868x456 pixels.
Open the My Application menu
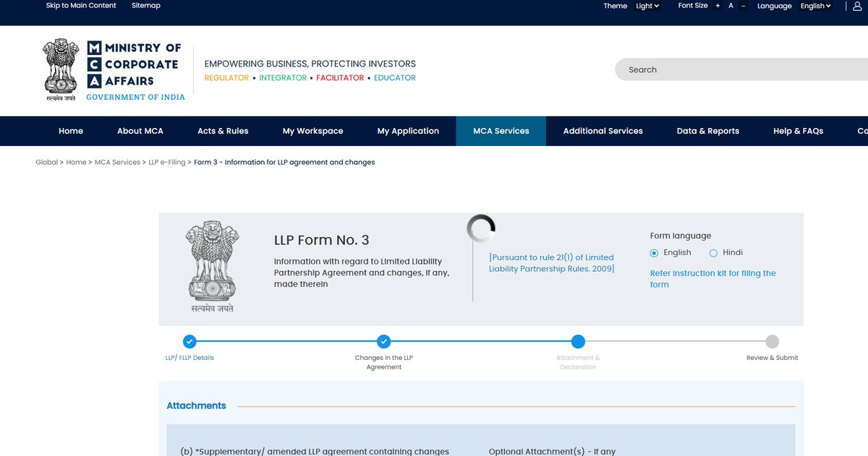(x=408, y=131)
